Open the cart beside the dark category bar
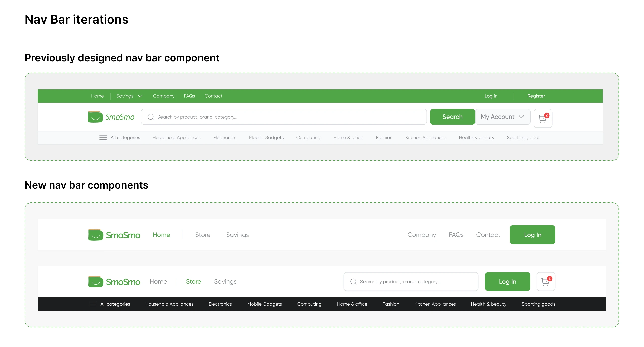 pos(546,281)
